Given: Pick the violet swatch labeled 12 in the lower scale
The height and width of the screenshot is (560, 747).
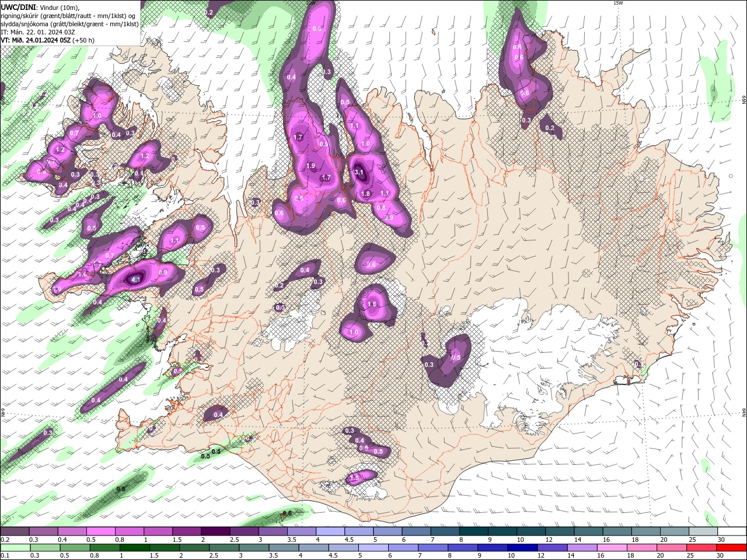Looking at the screenshot, I should tap(553, 548).
